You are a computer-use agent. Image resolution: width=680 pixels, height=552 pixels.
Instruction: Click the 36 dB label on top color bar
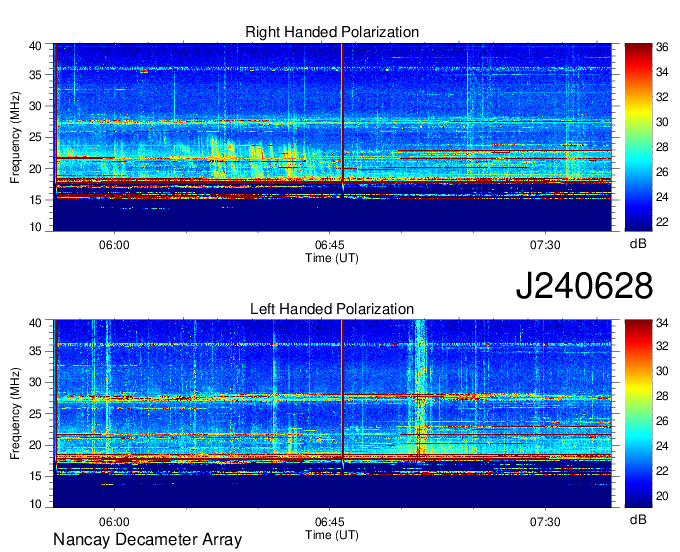click(x=662, y=47)
